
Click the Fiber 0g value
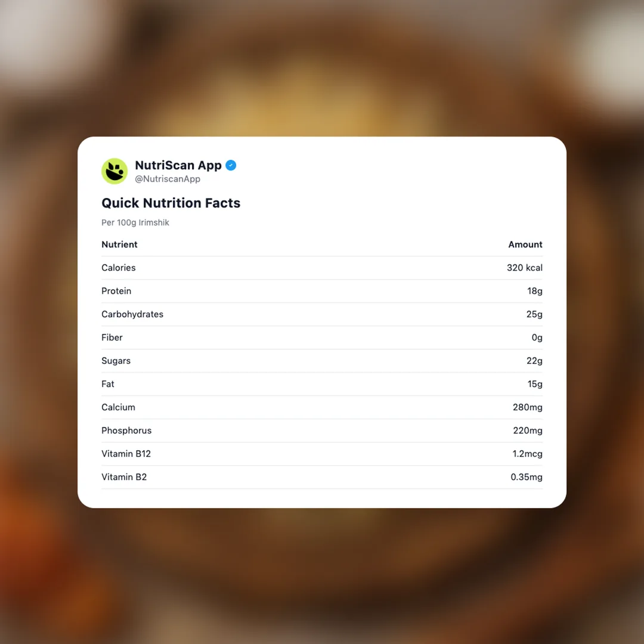click(537, 338)
